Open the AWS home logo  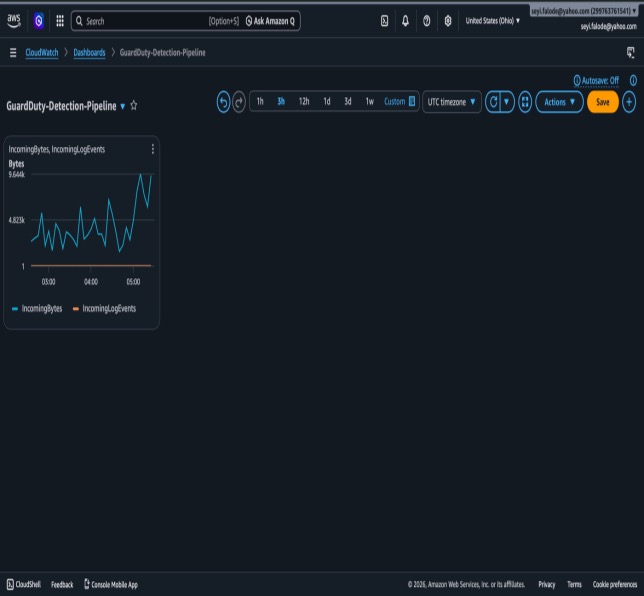14,21
